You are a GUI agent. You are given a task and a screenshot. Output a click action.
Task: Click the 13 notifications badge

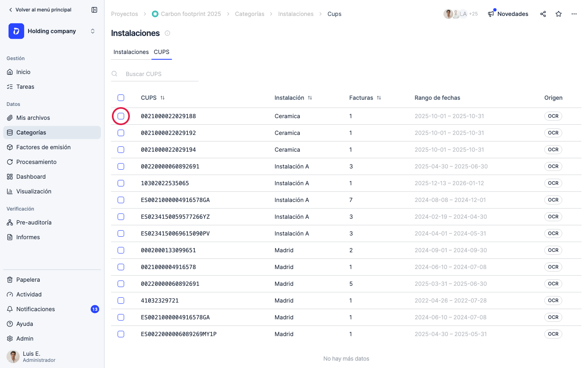pos(95,309)
